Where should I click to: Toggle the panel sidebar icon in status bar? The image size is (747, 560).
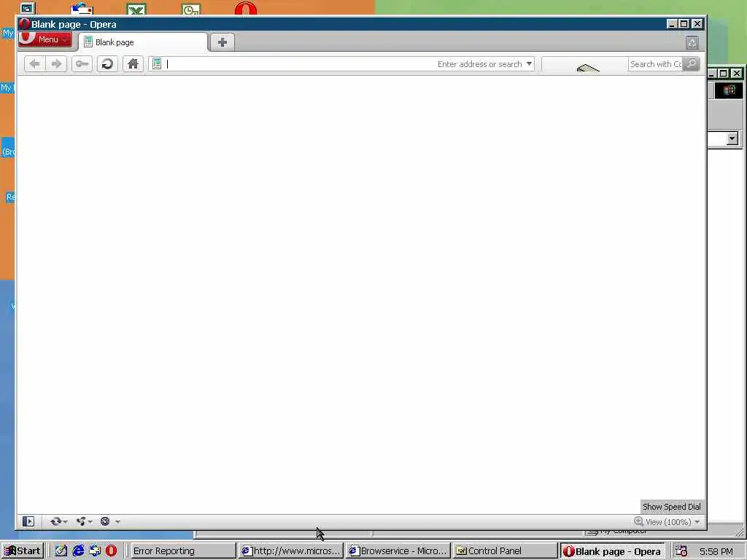(x=28, y=521)
